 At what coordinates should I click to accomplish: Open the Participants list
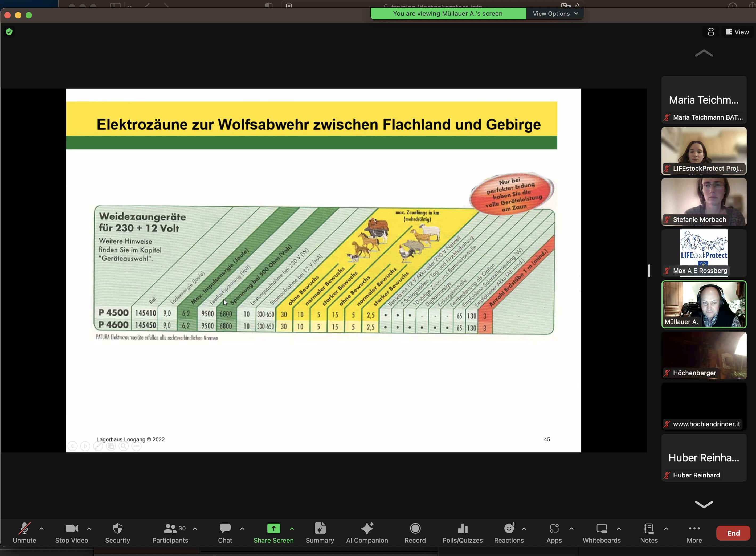coord(170,533)
